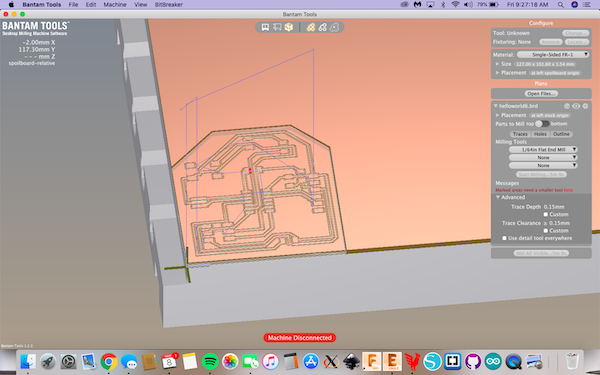Click the Start Milling button
The height and width of the screenshot is (375, 600).
point(541,174)
